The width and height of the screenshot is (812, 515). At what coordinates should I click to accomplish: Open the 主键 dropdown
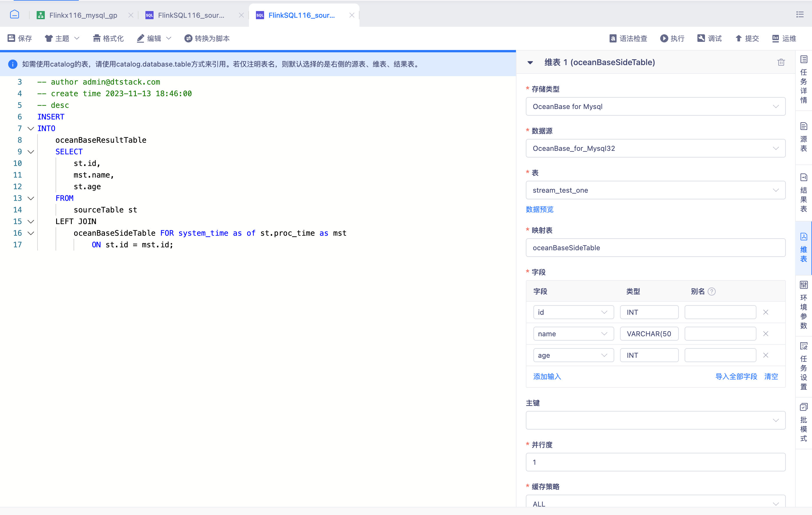(x=655, y=420)
